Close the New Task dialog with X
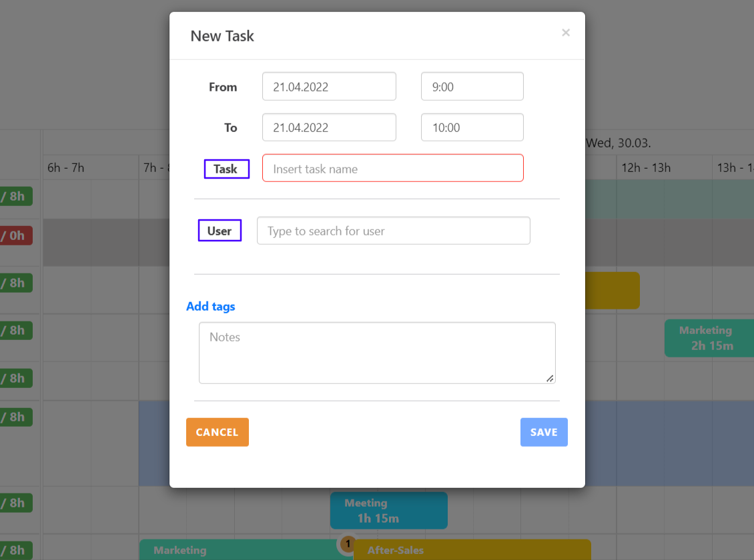The width and height of the screenshot is (754, 560). click(566, 33)
